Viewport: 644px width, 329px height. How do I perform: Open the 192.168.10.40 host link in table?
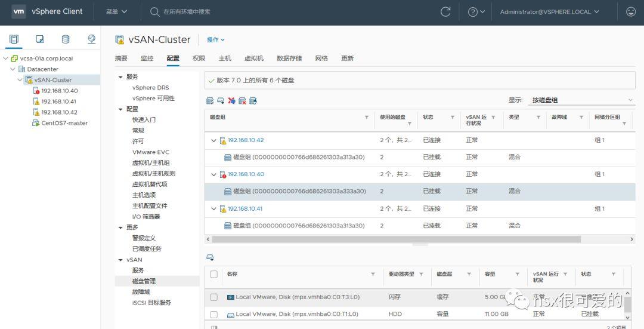(246, 174)
